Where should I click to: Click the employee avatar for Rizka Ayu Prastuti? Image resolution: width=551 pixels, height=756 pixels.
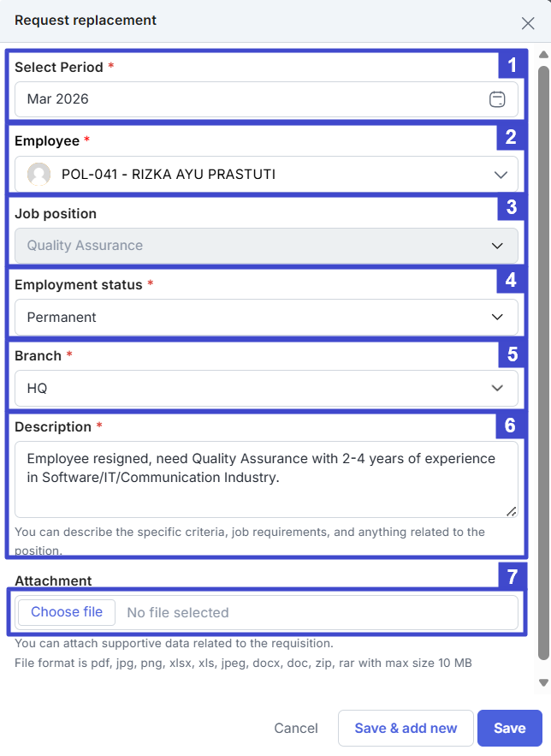pyautogui.click(x=39, y=175)
